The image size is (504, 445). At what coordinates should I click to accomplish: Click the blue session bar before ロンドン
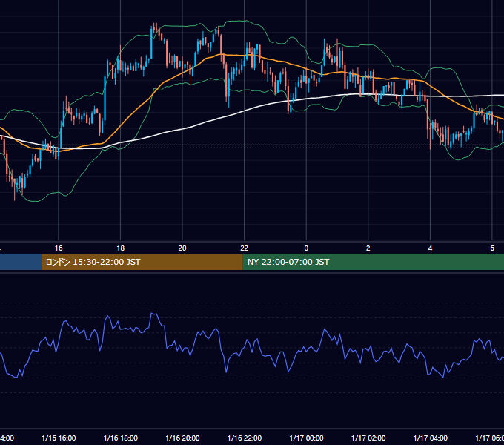(x=21, y=262)
